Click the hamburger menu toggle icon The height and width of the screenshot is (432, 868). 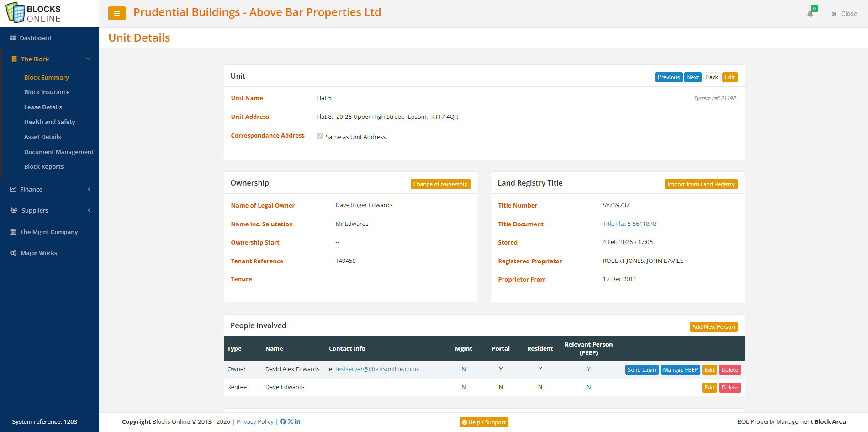pos(116,13)
